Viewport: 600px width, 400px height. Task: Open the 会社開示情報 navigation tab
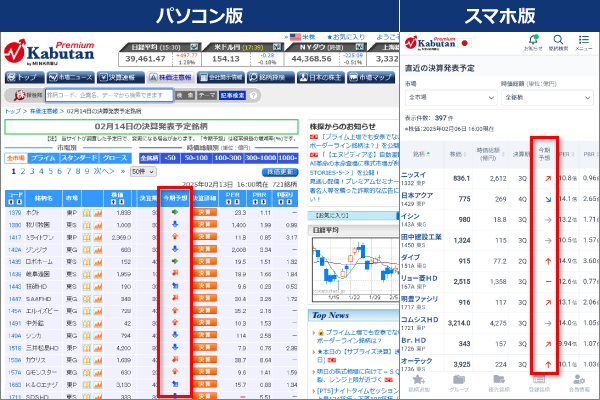[221, 78]
